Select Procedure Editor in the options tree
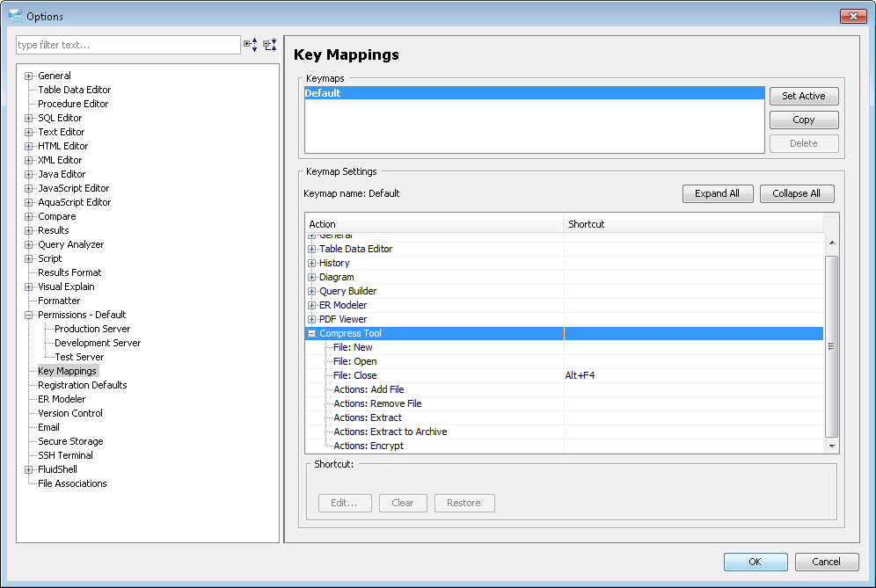876x588 pixels. point(73,104)
